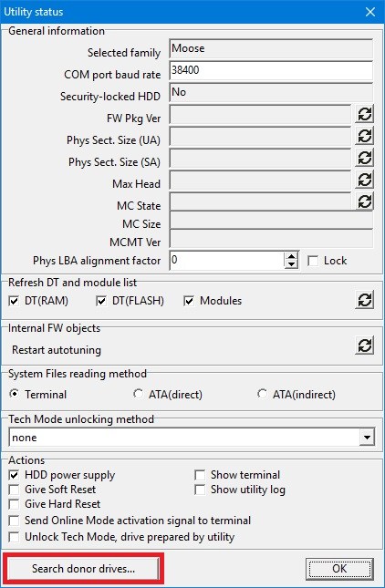
Task: Refresh Phys Sect. Size (SA) value
Action: [364, 158]
